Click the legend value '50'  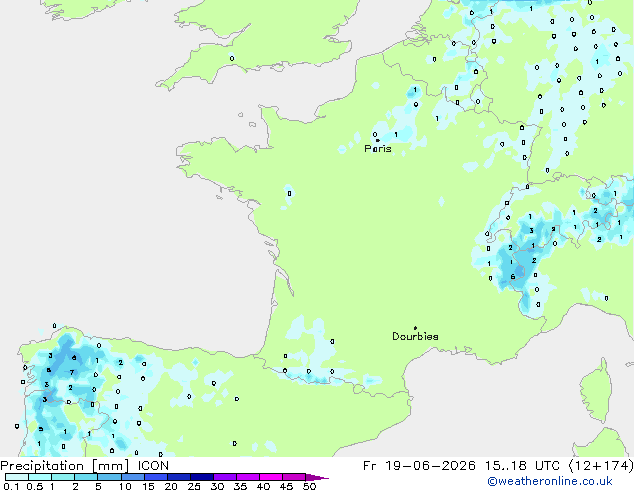click(309, 486)
